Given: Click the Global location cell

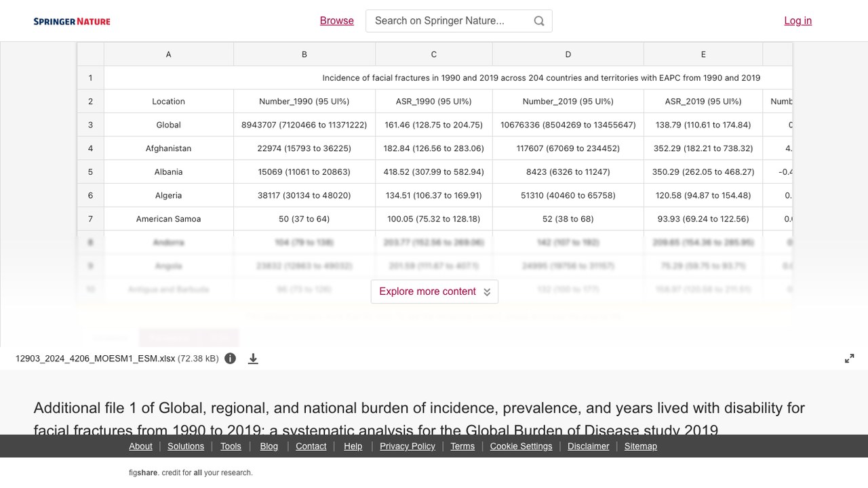Looking at the screenshot, I should pyautogui.click(x=169, y=125).
